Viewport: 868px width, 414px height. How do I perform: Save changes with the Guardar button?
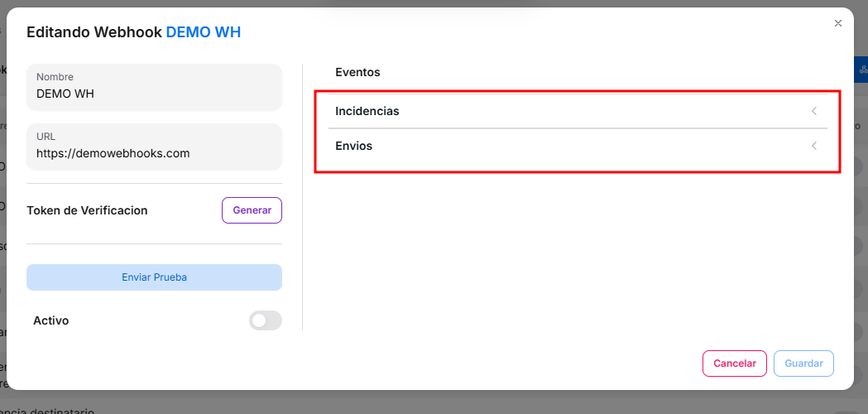point(803,363)
